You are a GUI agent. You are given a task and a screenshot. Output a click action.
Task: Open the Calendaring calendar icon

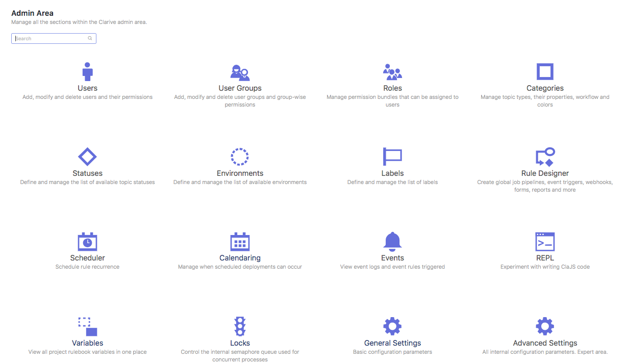tap(240, 242)
